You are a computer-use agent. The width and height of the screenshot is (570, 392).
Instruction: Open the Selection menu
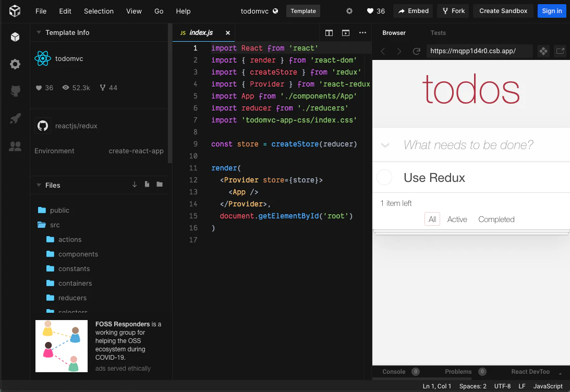click(99, 11)
